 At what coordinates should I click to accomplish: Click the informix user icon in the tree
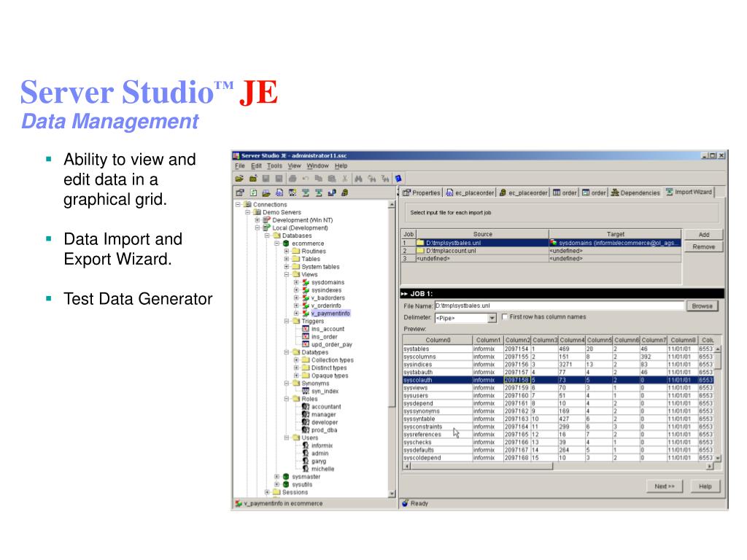click(x=306, y=446)
